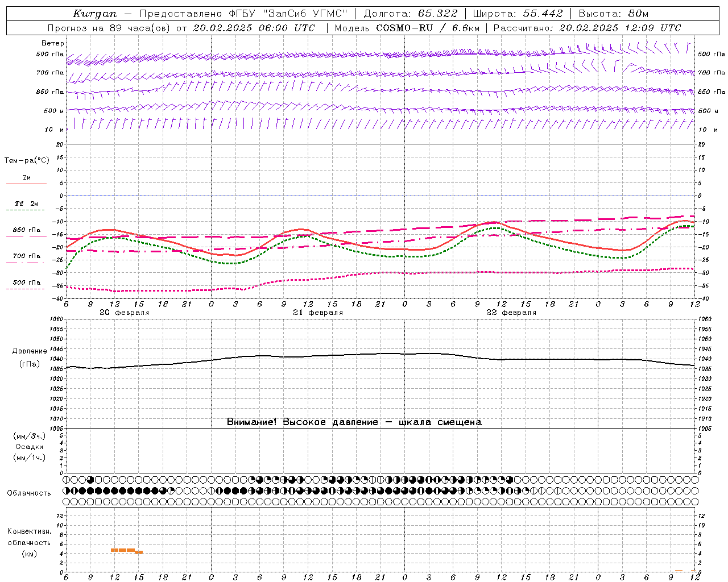Click the "Модель COSMO-RU / 6.6км" label
The height and width of the screenshot is (582, 728).
[x=407, y=28]
